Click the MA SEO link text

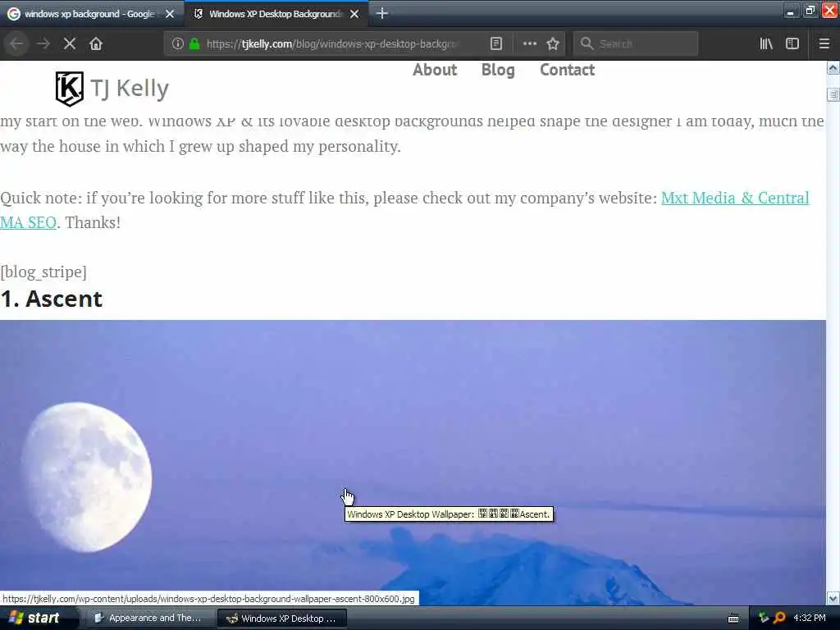point(29,222)
